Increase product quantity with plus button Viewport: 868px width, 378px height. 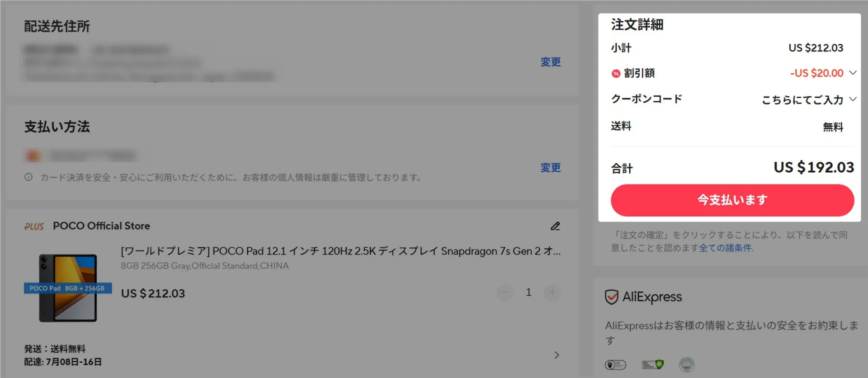pos(552,293)
